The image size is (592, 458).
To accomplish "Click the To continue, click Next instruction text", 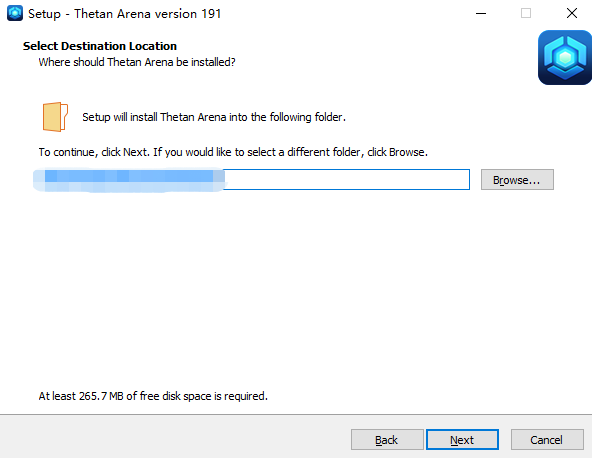I will click(233, 152).
